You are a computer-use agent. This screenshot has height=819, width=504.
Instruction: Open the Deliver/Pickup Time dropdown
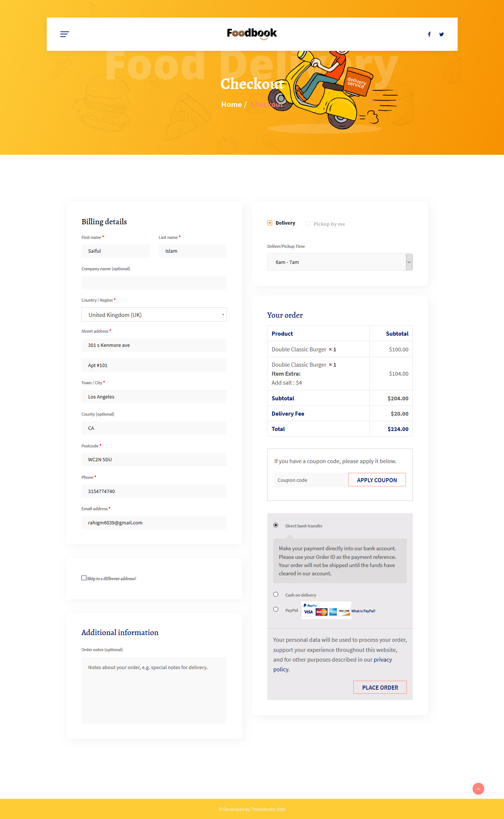339,262
